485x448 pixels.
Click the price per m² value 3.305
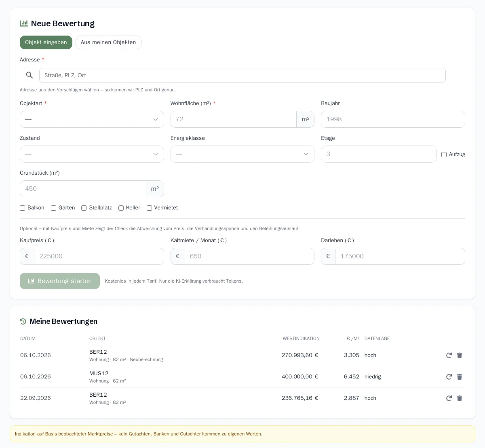[352, 355]
